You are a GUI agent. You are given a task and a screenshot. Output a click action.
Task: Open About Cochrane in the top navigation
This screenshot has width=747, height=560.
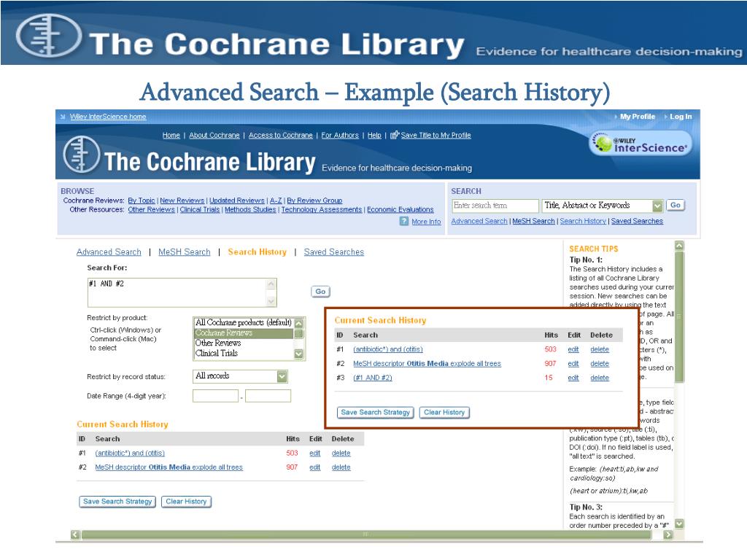coord(214,135)
